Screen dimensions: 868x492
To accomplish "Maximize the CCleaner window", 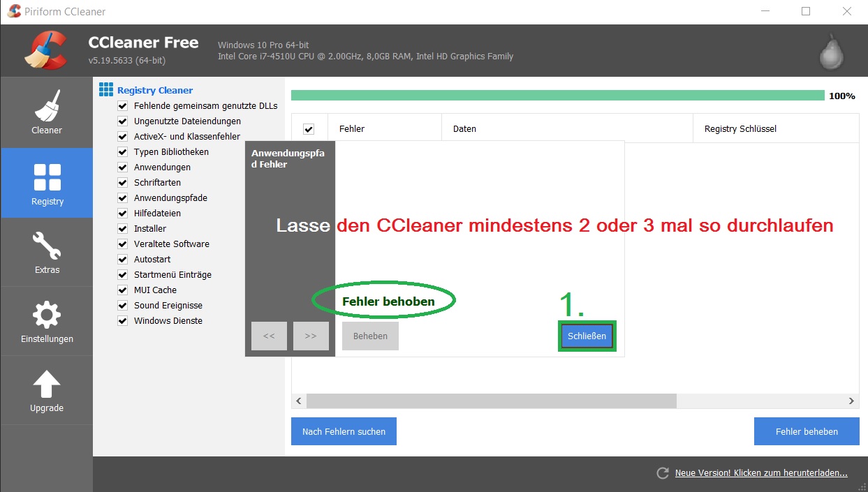I will pyautogui.click(x=806, y=11).
